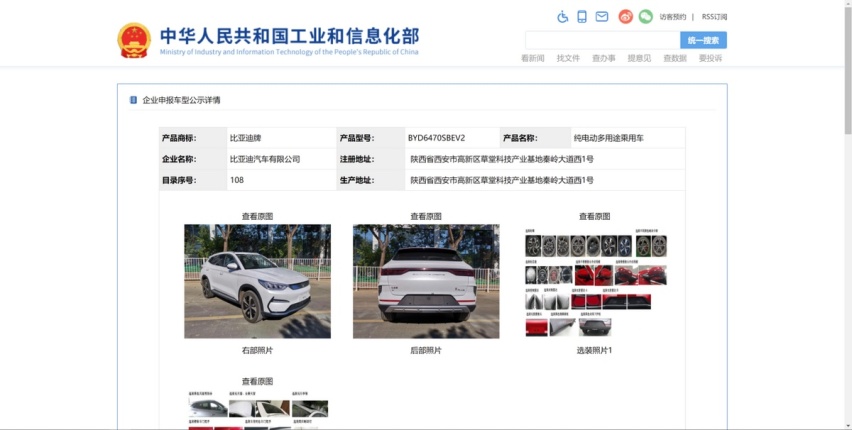Screen dimensions: 852x430
Task: Click the 访客预约 link
Action: [x=673, y=17]
